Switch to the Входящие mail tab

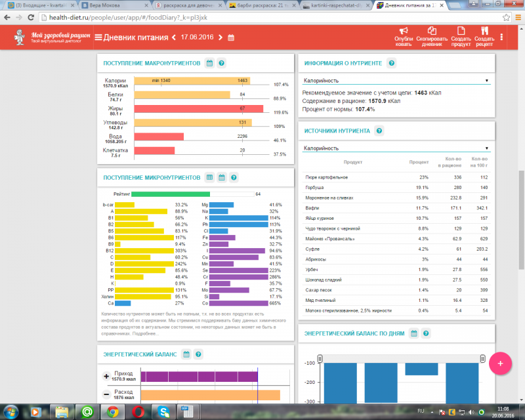point(41,5)
